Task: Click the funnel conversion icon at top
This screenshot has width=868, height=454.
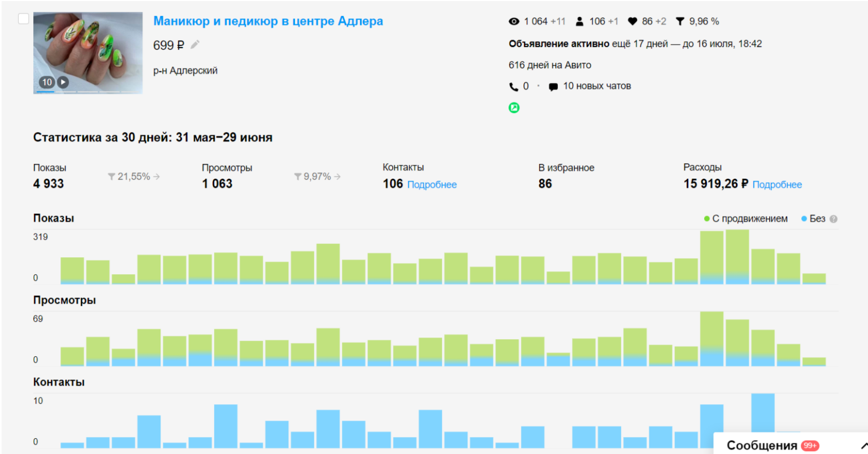Action: point(680,21)
